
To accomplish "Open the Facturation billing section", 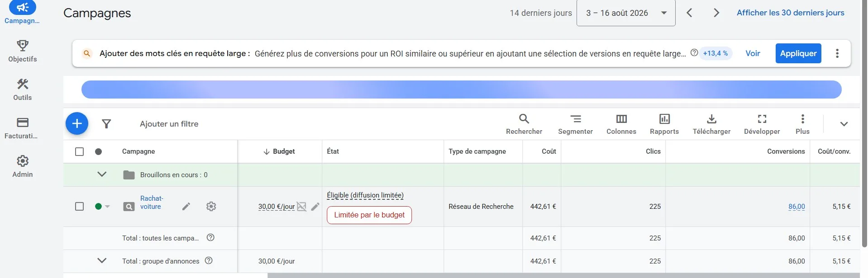I will click(x=22, y=128).
